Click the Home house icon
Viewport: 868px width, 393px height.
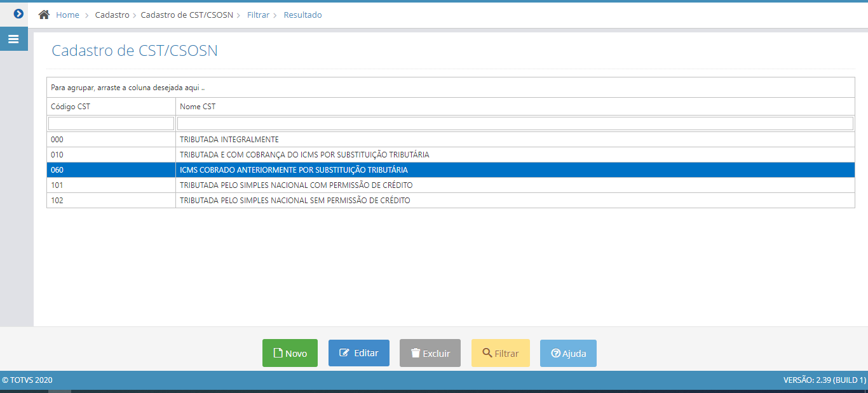44,15
